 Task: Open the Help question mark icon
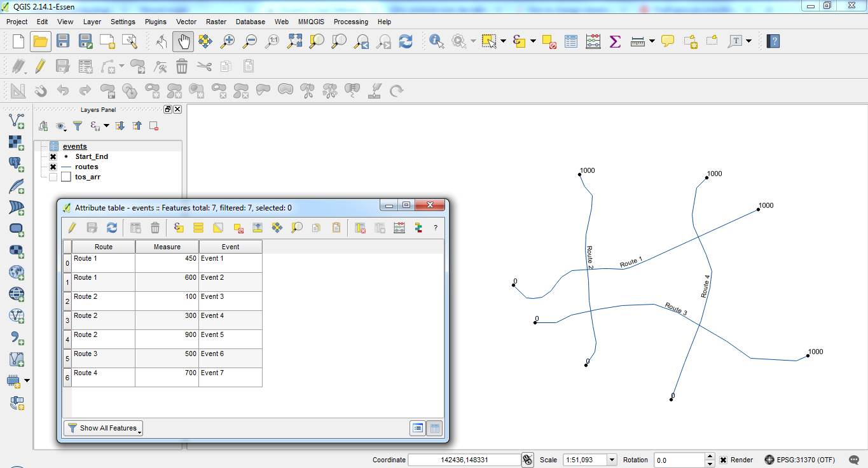[773, 41]
